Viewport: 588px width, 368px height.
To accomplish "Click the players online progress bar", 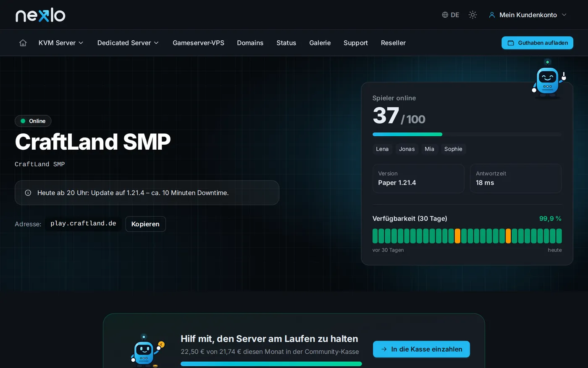I will [467, 134].
